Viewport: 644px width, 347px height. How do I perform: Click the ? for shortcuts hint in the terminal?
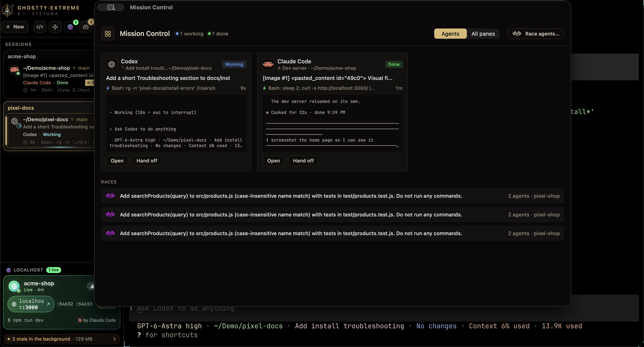click(167, 335)
